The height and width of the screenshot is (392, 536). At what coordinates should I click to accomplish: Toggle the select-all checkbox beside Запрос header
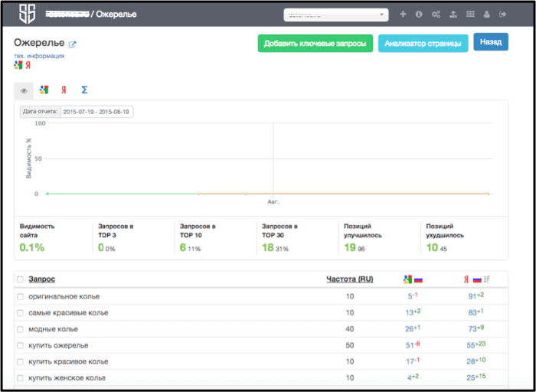coord(21,279)
